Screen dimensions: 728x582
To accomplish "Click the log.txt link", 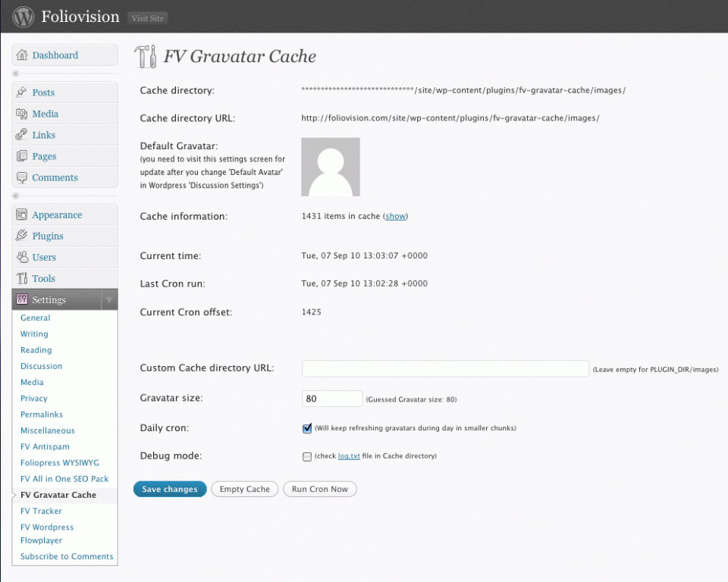I will pos(349,456).
